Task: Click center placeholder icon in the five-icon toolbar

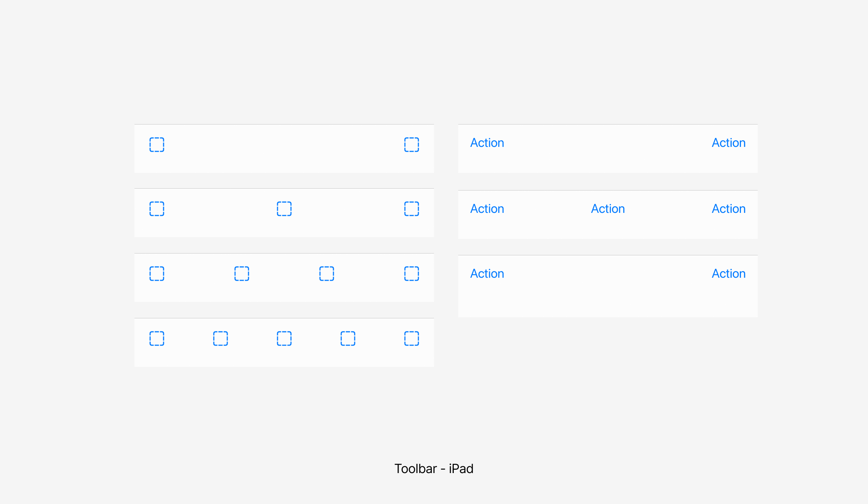Action: 284,338
